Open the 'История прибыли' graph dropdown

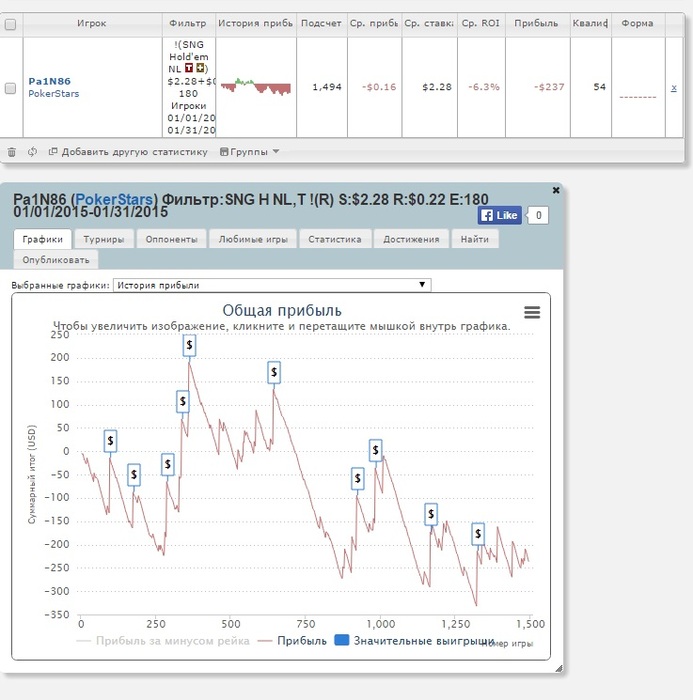click(x=272, y=285)
